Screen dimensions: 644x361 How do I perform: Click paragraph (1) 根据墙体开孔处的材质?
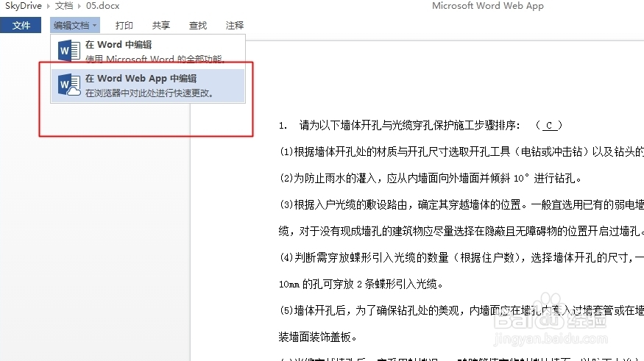click(461, 152)
